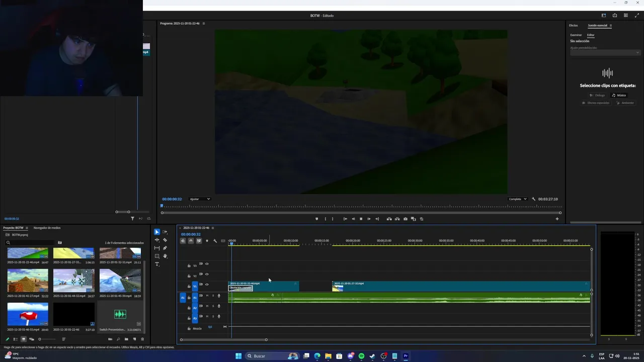Open Program monitor settings wrench
The image size is (644, 362).
pyautogui.click(x=534, y=199)
